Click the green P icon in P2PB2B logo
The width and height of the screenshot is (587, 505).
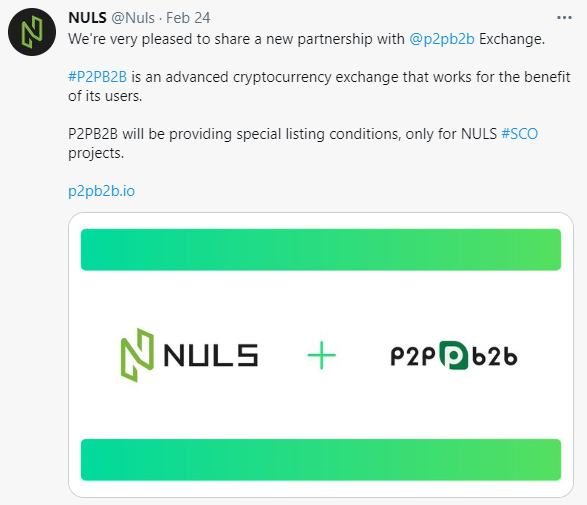453,355
